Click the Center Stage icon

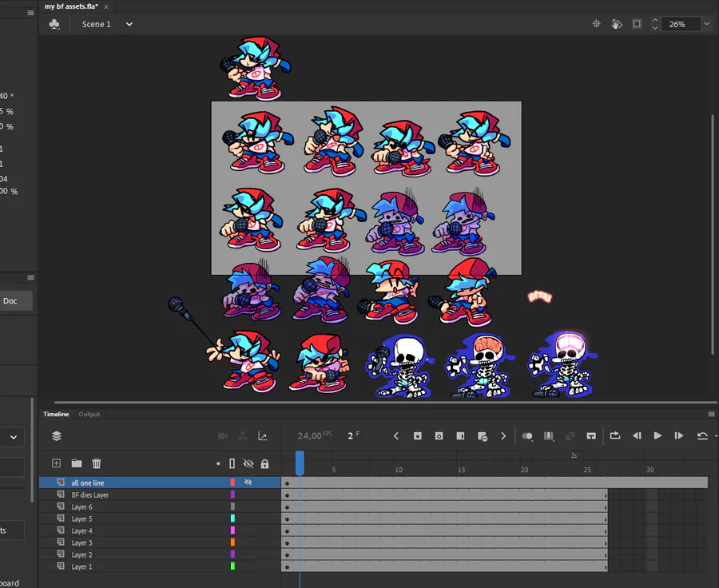pyautogui.click(x=596, y=24)
